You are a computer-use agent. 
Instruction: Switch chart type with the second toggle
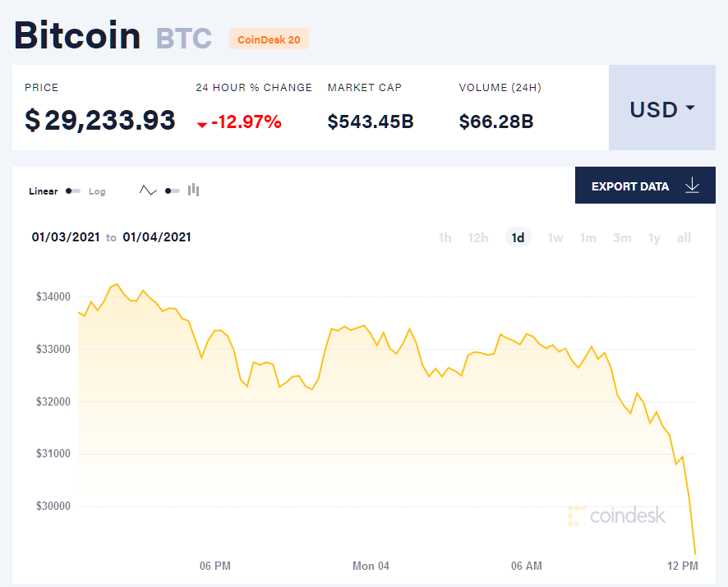[171, 190]
